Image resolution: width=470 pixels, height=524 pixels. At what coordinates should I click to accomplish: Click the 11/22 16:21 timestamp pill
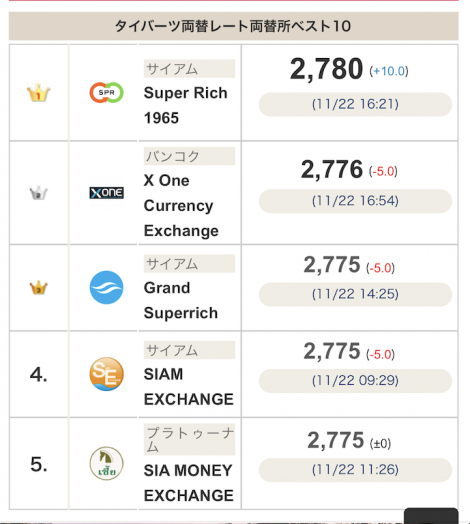355,104
